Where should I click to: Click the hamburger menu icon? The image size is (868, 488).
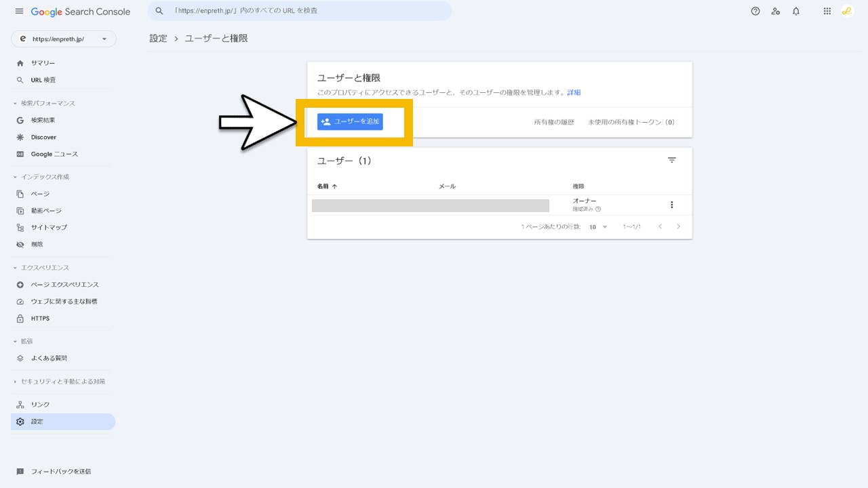point(19,11)
